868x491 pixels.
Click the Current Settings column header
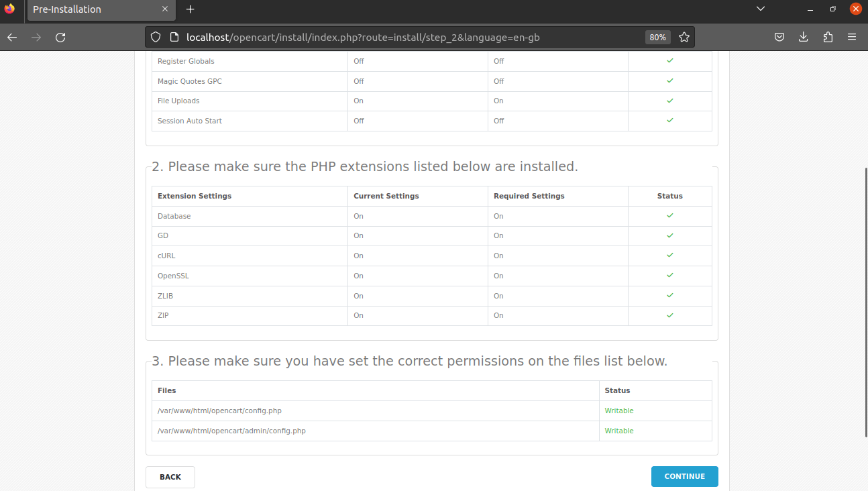tap(386, 196)
